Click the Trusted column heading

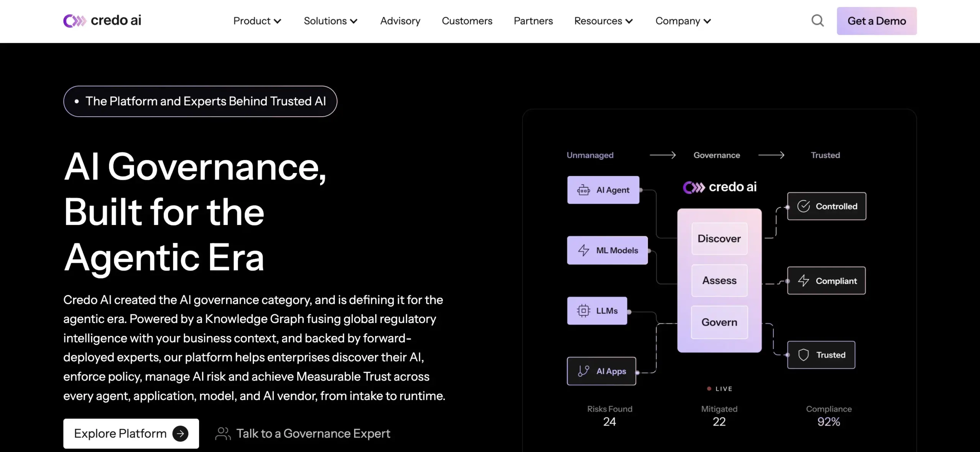pos(825,155)
